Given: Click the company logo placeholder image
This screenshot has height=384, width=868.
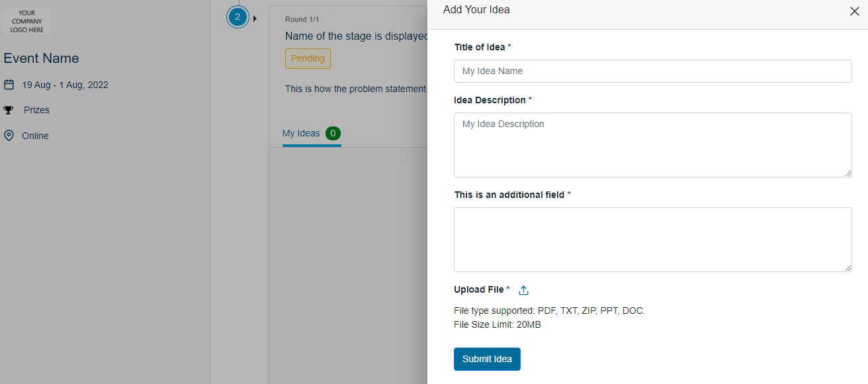Looking at the screenshot, I should [26, 21].
